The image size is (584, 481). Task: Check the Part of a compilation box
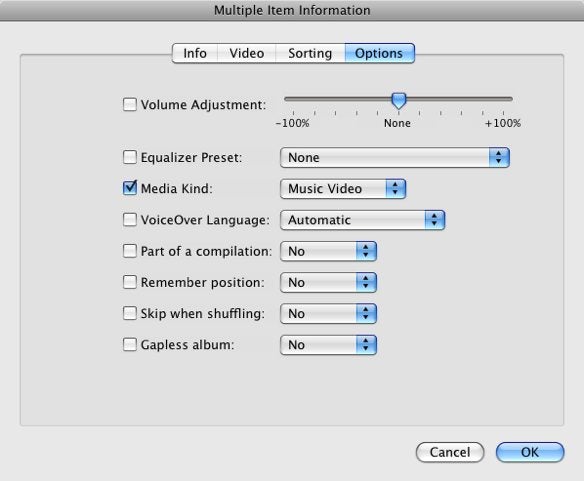coord(130,251)
